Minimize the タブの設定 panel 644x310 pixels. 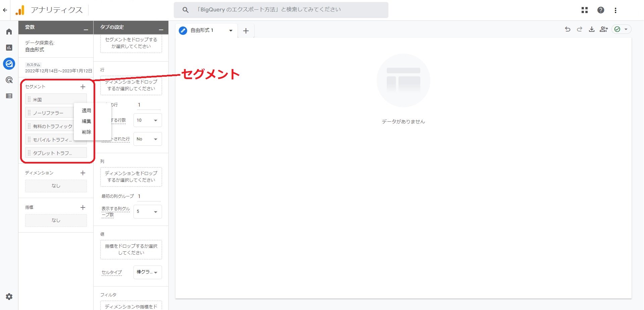coord(161,30)
